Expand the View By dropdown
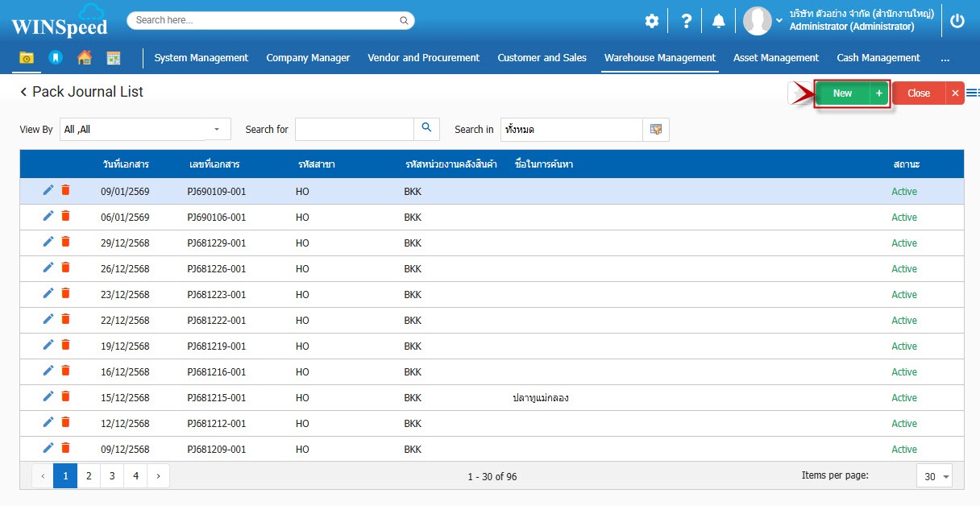Screen dimensions: 980x506 point(216,130)
